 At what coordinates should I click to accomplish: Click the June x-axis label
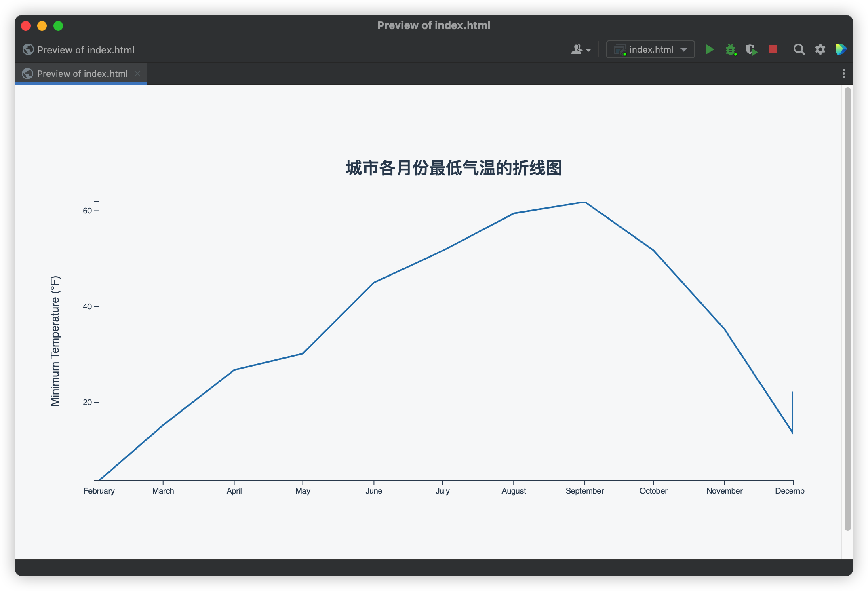(x=374, y=491)
